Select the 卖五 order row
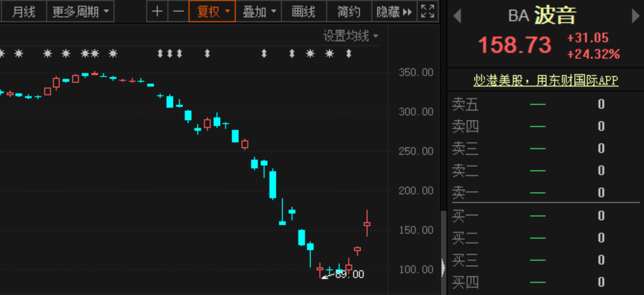644x295 pixels. (x=545, y=105)
